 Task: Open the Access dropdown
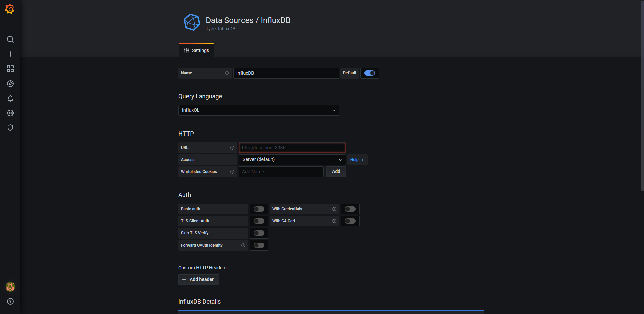(292, 160)
